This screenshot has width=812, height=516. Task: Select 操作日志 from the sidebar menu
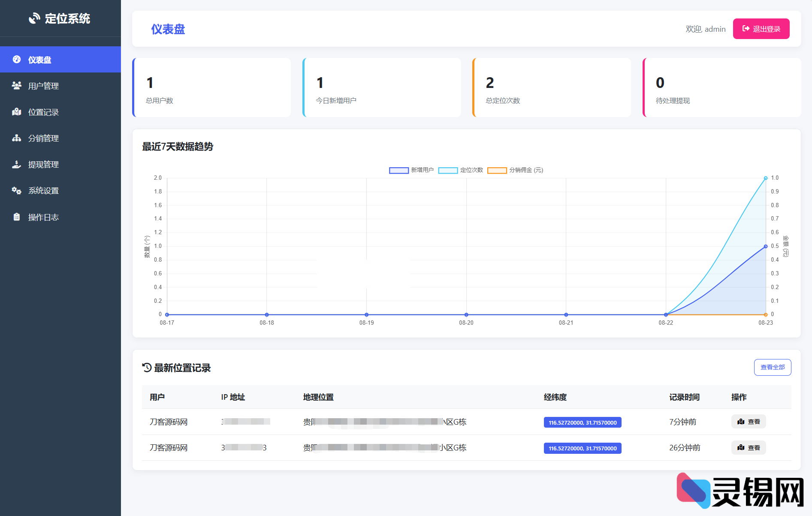pyautogui.click(x=43, y=217)
